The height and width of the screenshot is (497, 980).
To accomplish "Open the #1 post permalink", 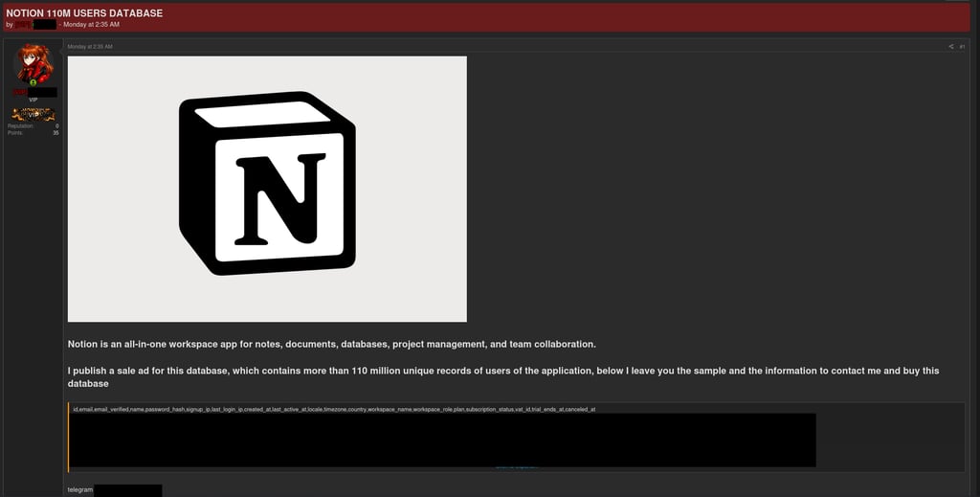I will (x=962, y=47).
